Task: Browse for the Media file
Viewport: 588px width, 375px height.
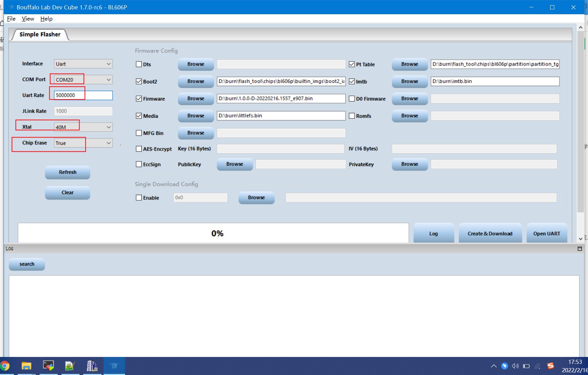Action: [196, 116]
